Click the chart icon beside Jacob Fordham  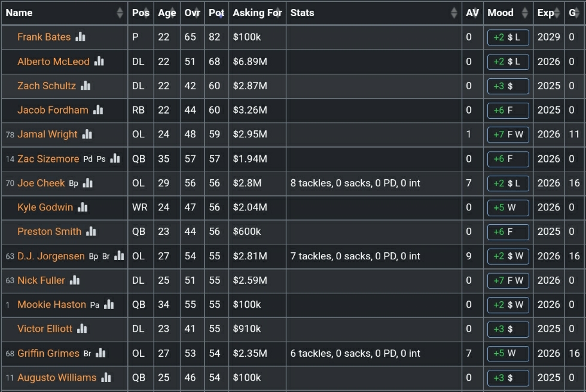pyautogui.click(x=98, y=110)
